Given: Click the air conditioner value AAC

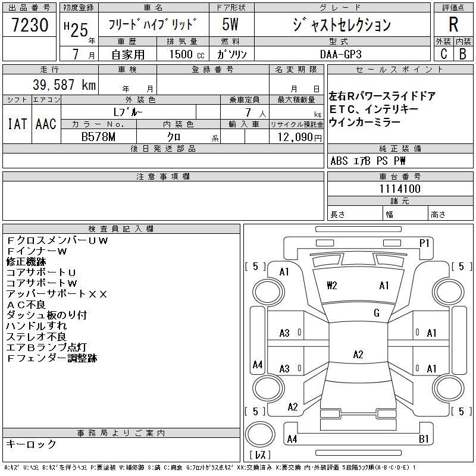Looking at the screenshot, I should tap(46, 124).
